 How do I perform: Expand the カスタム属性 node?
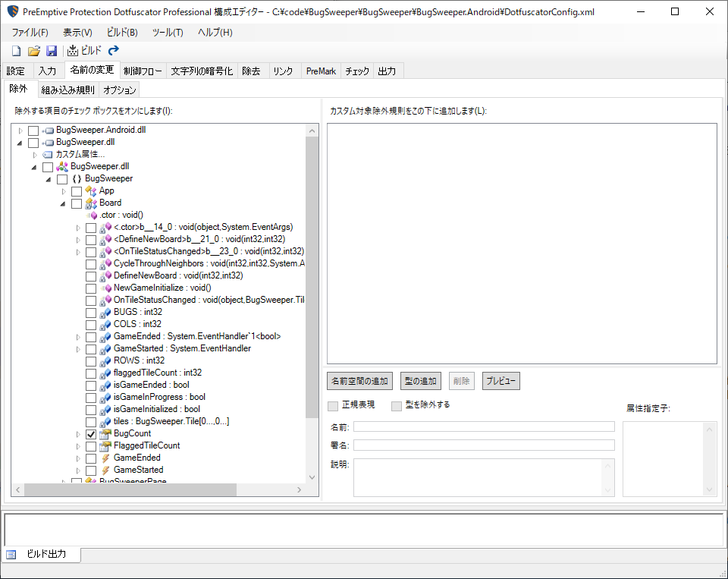[x=35, y=155]
